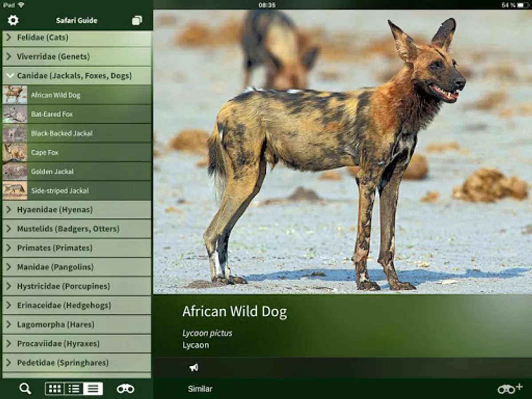Tap the African Wild Dog title

[235, 312]
